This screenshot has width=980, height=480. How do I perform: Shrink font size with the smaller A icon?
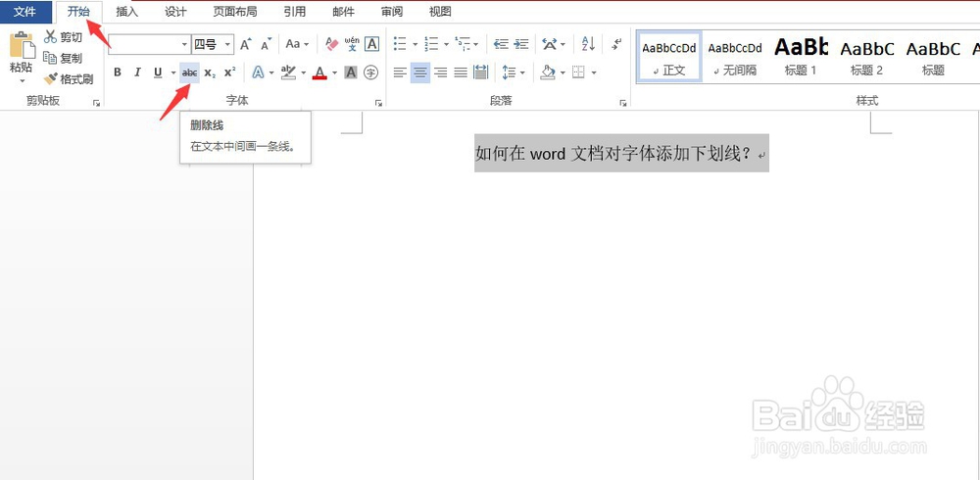(x=267, y=44)
